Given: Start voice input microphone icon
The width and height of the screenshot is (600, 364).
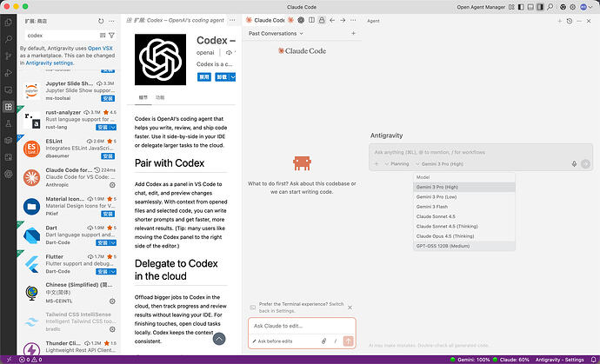Looking at the screenshot, I should point(574,164).
